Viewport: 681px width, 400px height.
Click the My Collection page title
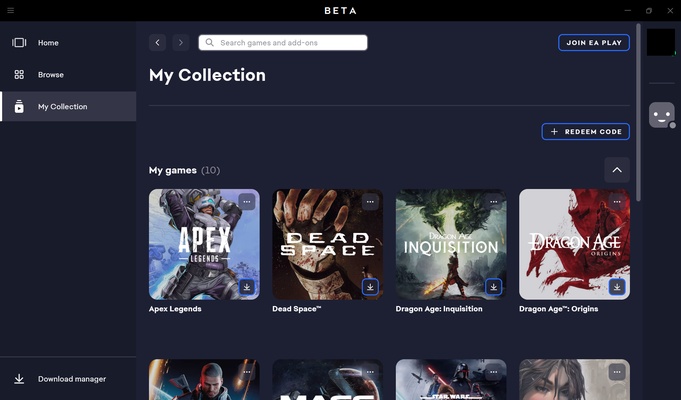[207, 75]
